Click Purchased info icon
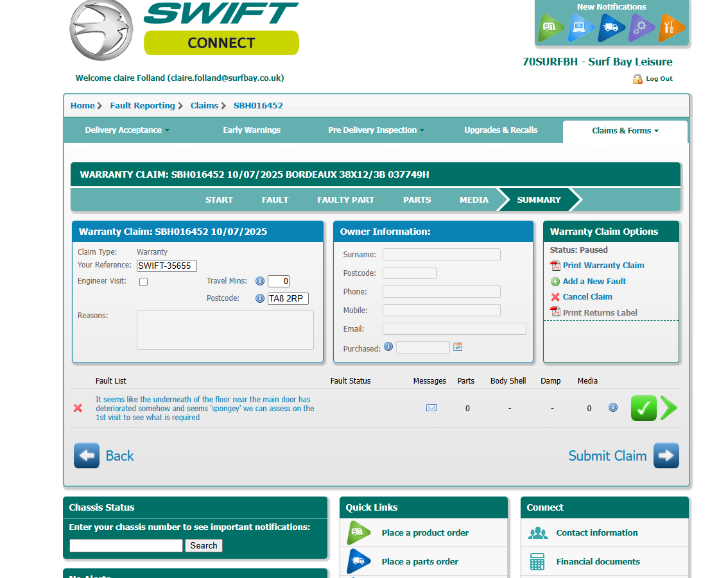Screen dimensions: 728x578 pos(388,346)
